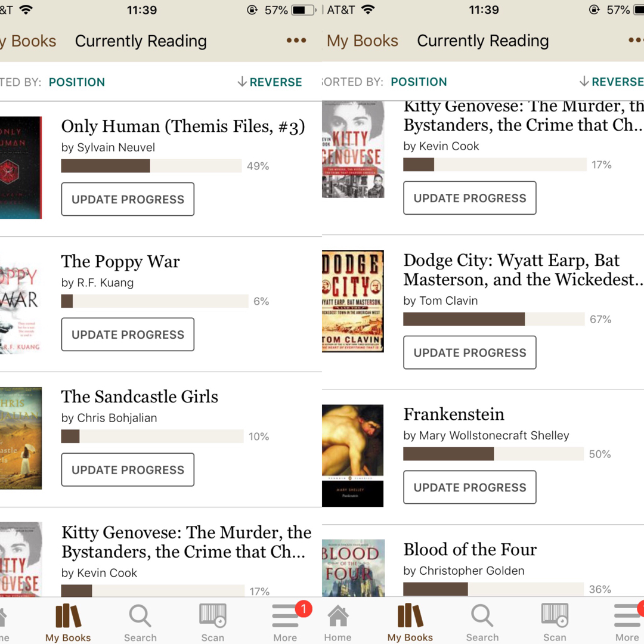Viewport: 644px width, 644px height.
Task: Tap the Home tab icon
Action: (338, 622)
